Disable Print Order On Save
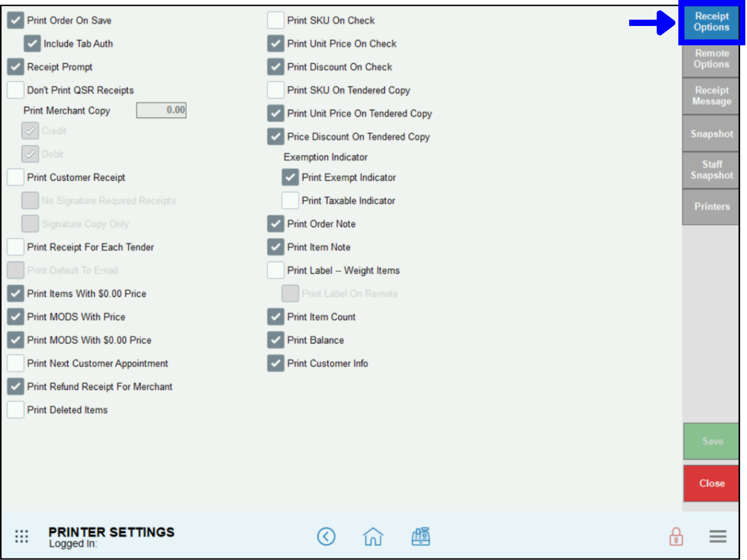Image resolution: width=747 pixels, height=560 pixels. (x=15, y=20)
